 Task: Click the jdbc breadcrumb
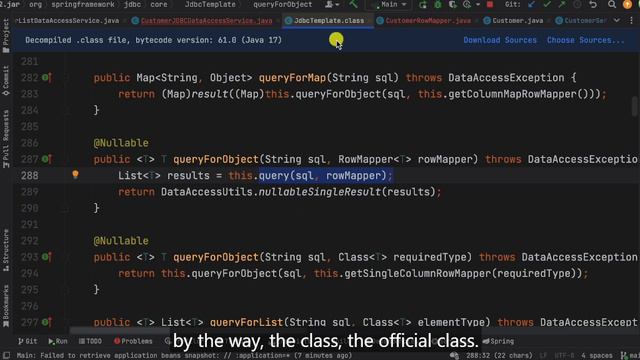(132, 4)
